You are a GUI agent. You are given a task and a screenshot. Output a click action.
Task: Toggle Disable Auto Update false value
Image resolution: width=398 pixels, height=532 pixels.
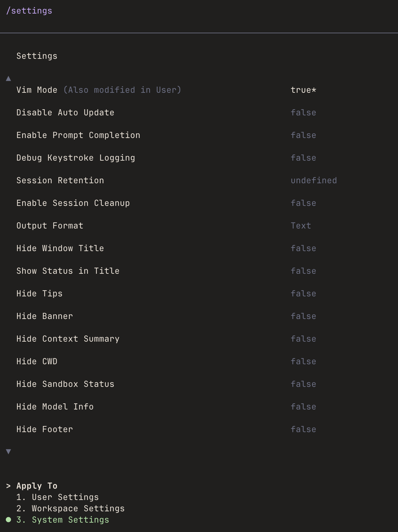pyautogui.click(x=303, y=112)
